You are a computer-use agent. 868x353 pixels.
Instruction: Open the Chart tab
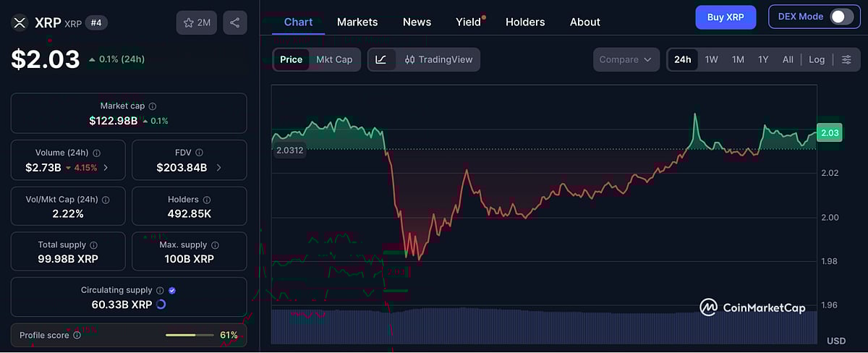point(298,22)
